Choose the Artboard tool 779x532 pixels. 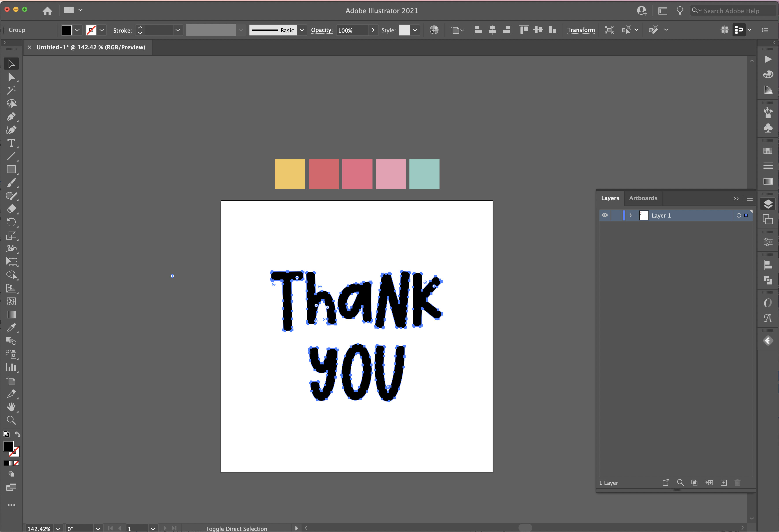(11, 381)
